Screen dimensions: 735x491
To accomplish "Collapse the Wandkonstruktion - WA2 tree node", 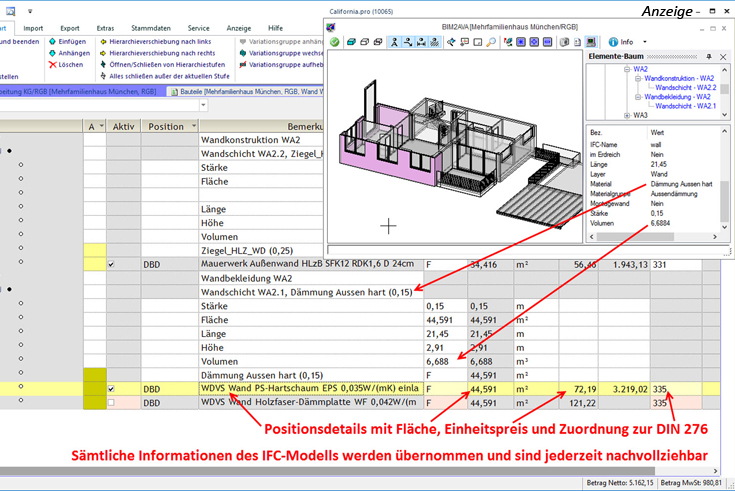I will [x=636, y=77].
